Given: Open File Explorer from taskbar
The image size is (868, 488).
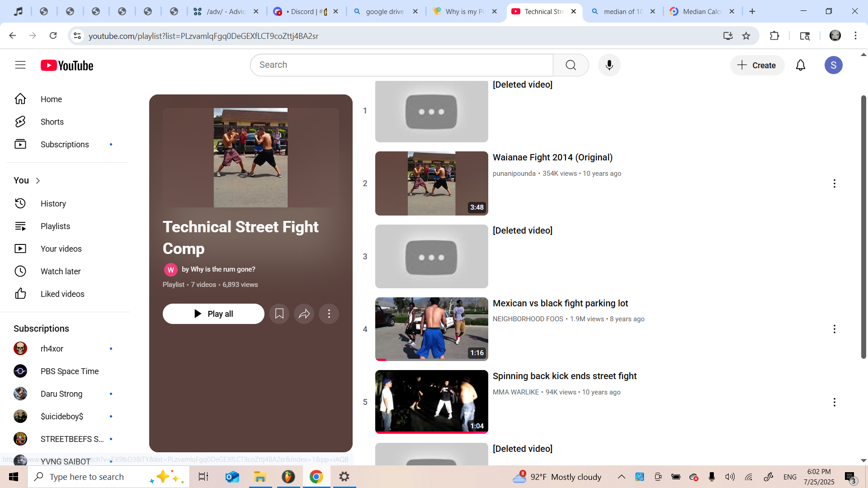Looking at the screenshot, I should pos(260,477).
